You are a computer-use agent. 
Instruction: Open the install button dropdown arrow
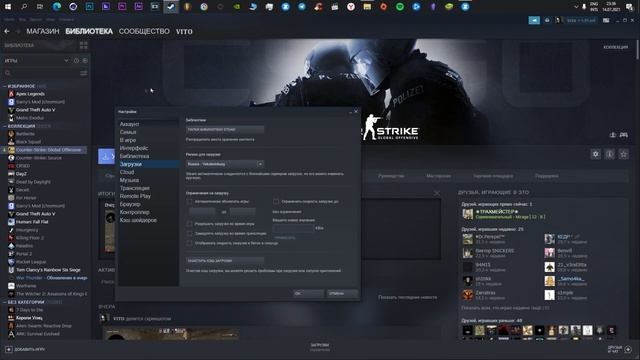pyautogui.click(x=113, y=157)
